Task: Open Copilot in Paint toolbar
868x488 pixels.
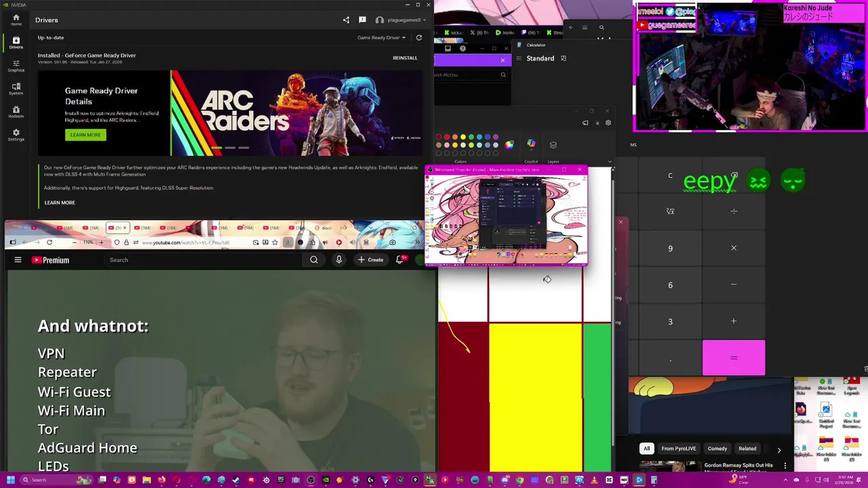Action: click(x=531, y=144)
